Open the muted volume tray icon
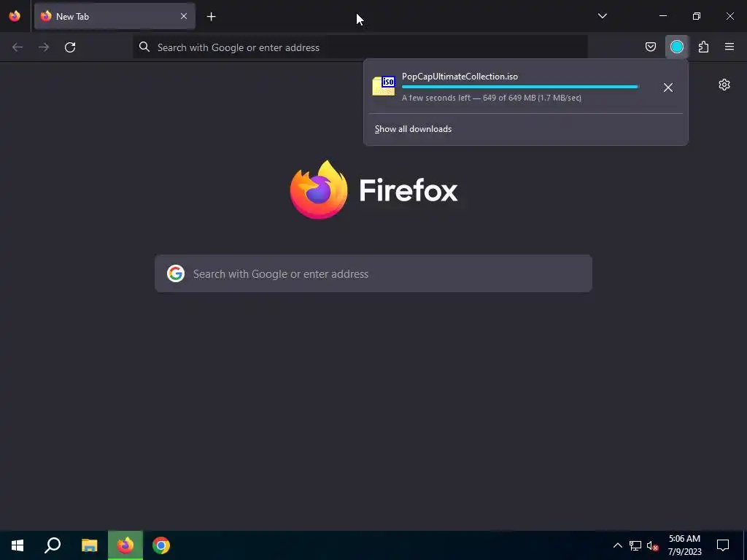The image size is (747, 560). coord(653,545)
